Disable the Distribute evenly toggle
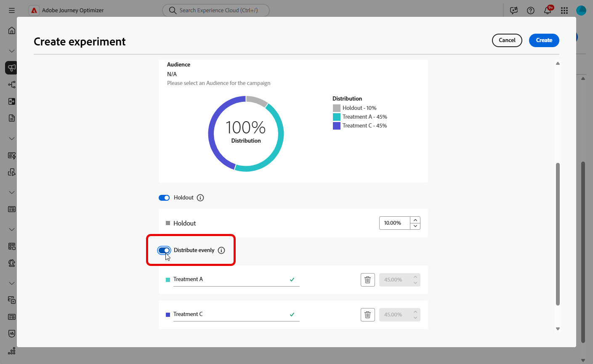This screenshot has width=593, height=364. [x=164, y=250]
